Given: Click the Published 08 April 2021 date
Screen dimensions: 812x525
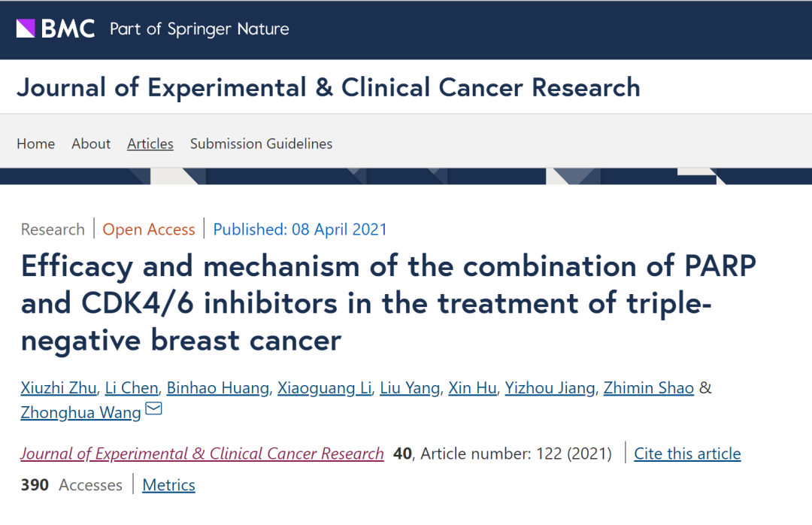Looking at the screenshot, I should (x=300, y=229).
